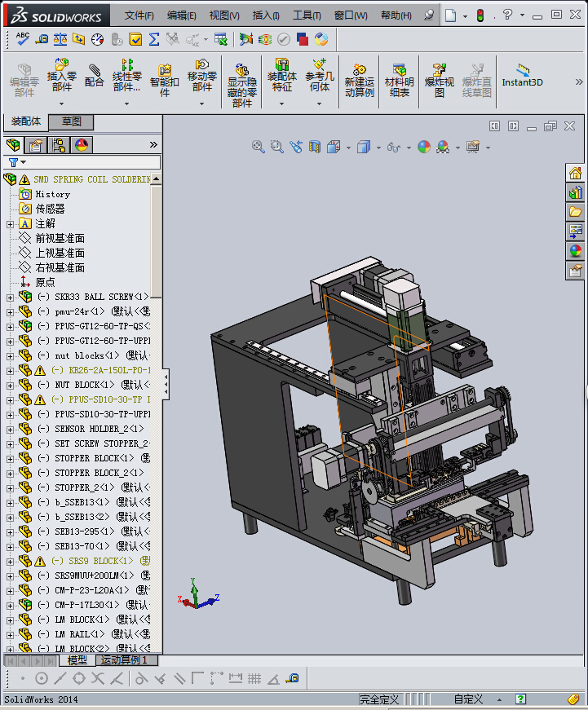588x710 pixels.
Task: Open Assembly Features tool
Action: point(282,75)
